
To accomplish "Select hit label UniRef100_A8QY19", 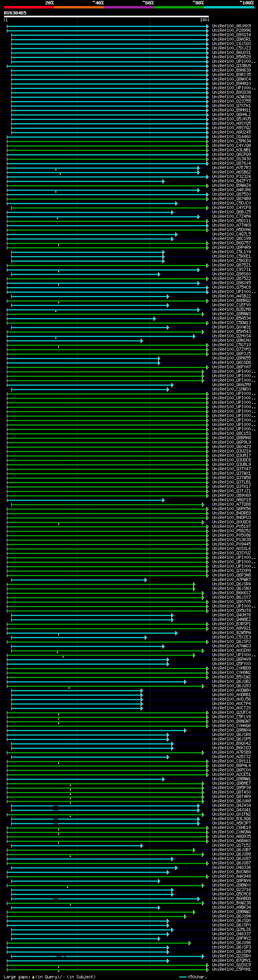I will pos(231,500).
